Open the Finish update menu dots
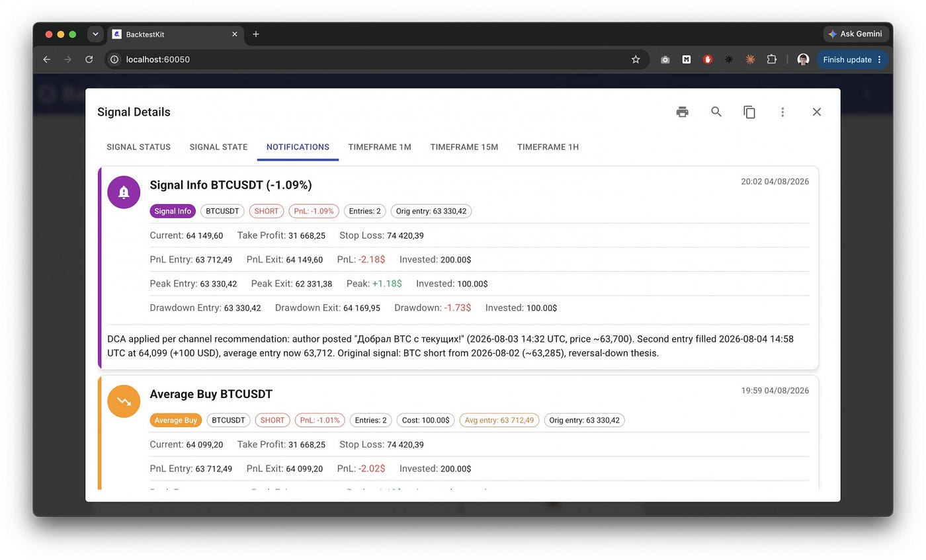The height and width of the screenshot is (560, 926). [879, 60]
